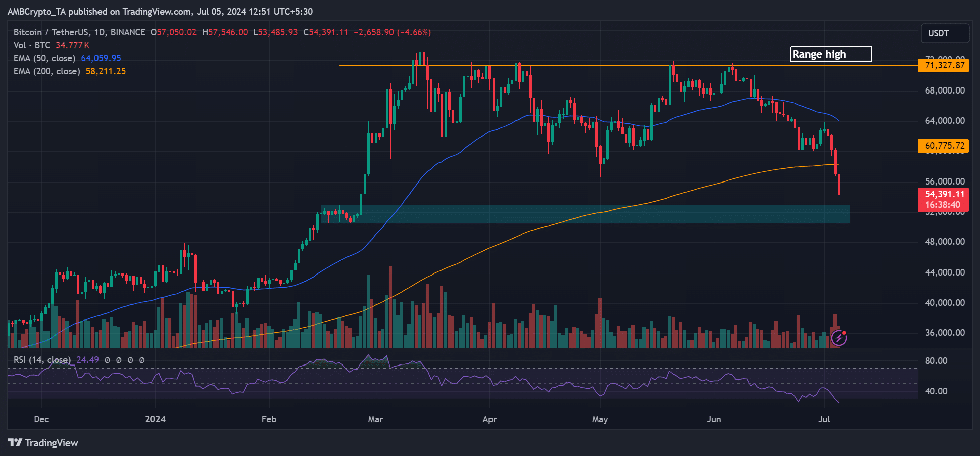Click the RSI 80.00 axis label

936,361
